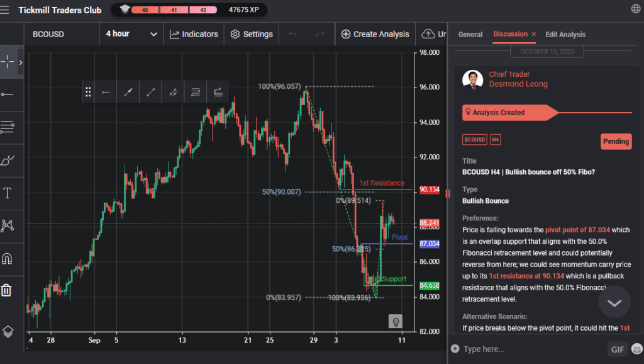
Task: Select the Fibonacci retracement tool
Action: coord(9,127)
